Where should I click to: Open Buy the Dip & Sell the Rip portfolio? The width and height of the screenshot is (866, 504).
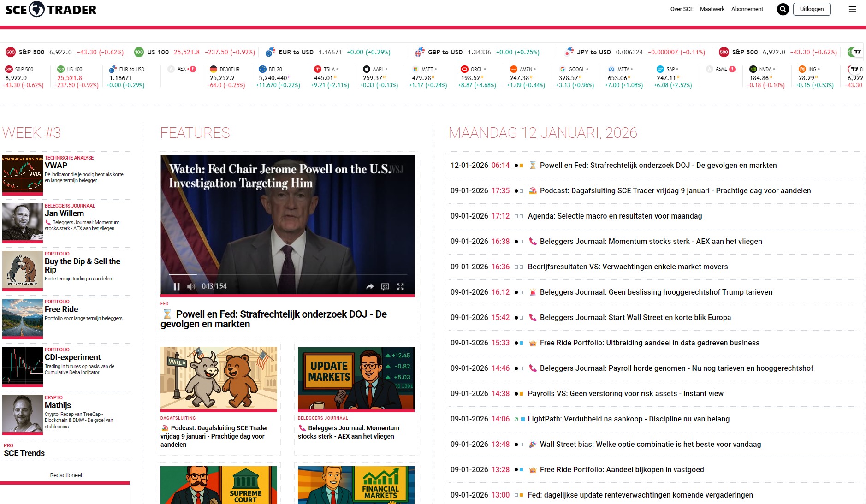pyautogui.click(x=82, y=266)
